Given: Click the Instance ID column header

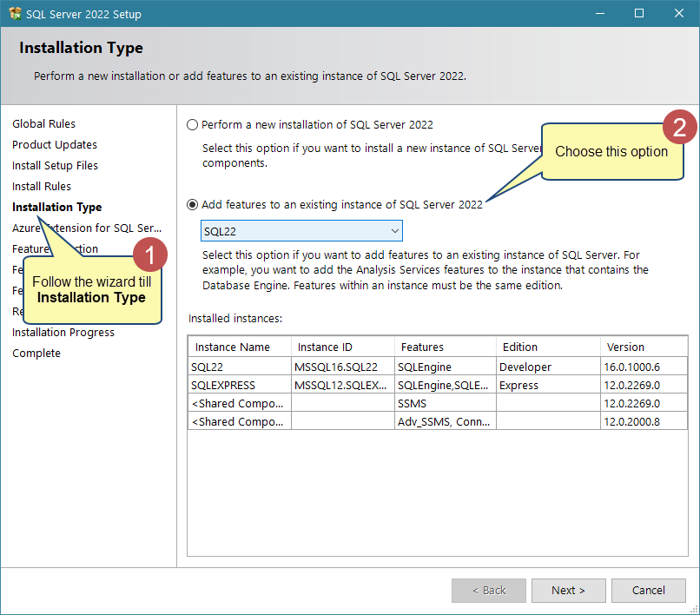Looking at the screenshot, I should coord(343,347).
